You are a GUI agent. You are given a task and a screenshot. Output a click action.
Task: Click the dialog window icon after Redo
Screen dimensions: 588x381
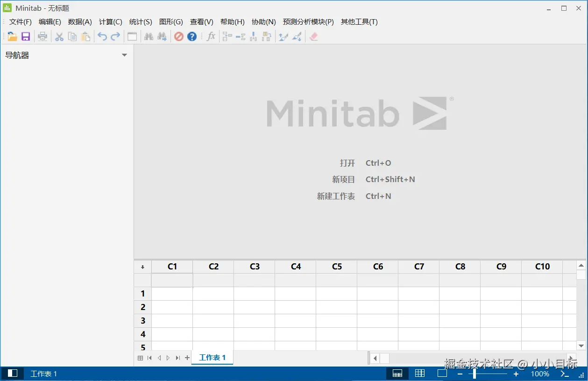(132, 36)
